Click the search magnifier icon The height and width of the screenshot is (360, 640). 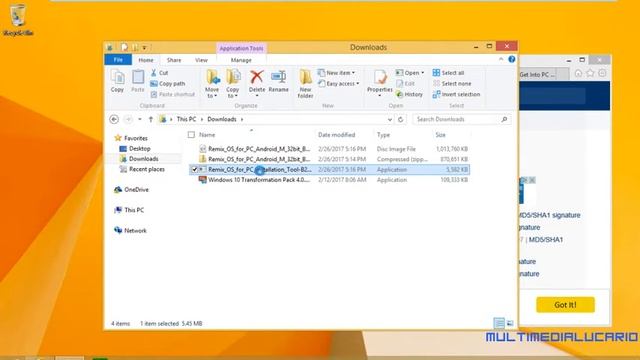click(504, 119)
